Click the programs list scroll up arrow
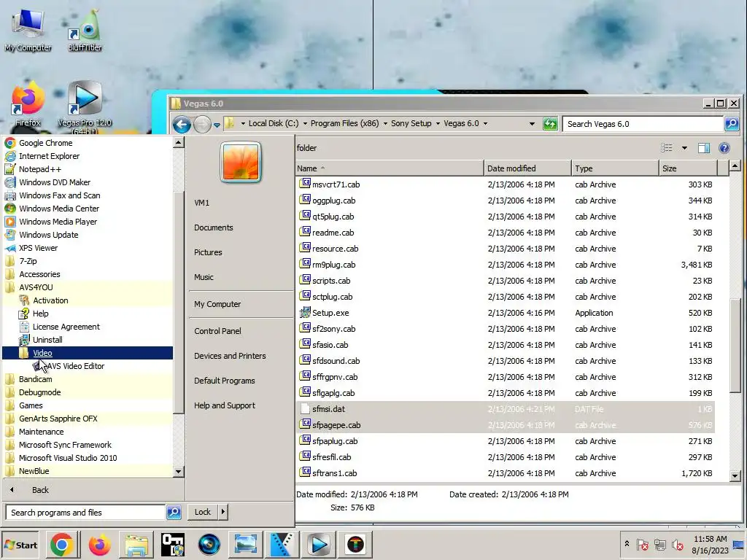The height and width of the screenshot is (560, 747). 178,142
